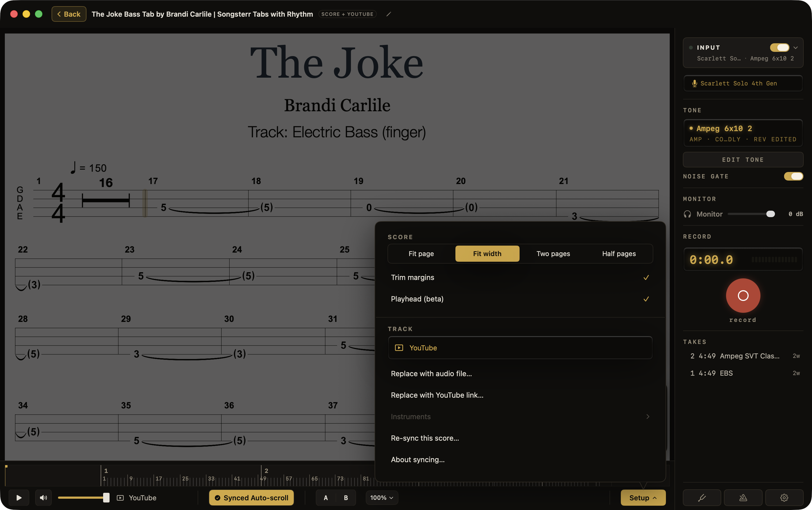Screen dimensions: 812x510
Task: Open the Ampeg 6x10 2 tone selector
Action: coord(743,133)
